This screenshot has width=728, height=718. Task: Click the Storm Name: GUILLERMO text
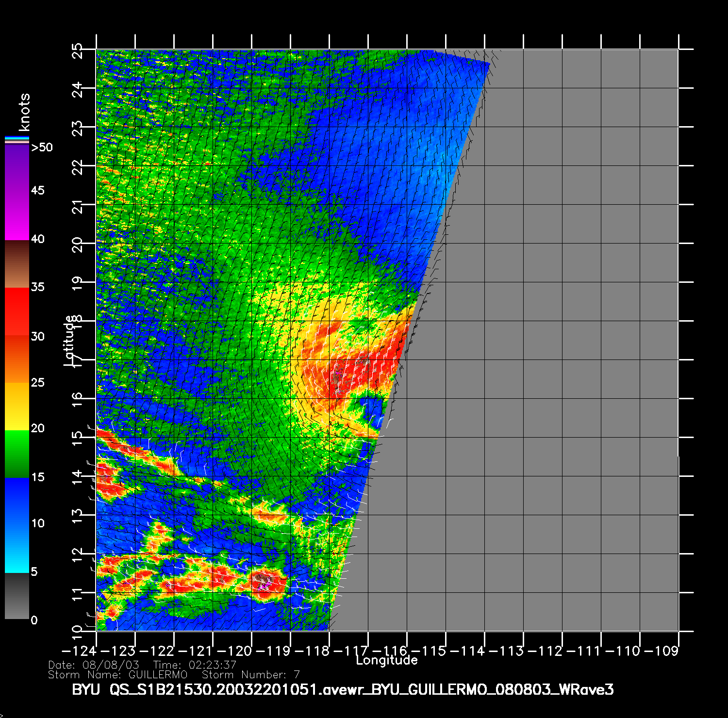118,675
